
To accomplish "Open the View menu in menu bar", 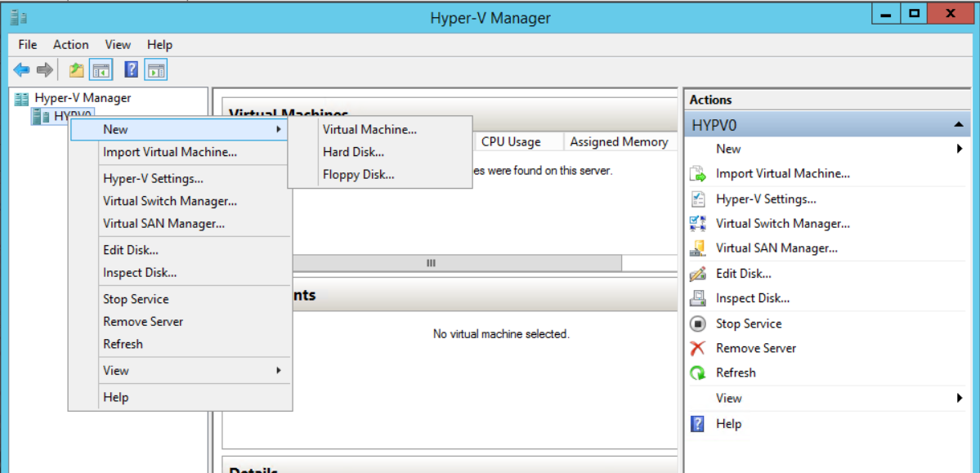I will (118, 44).
